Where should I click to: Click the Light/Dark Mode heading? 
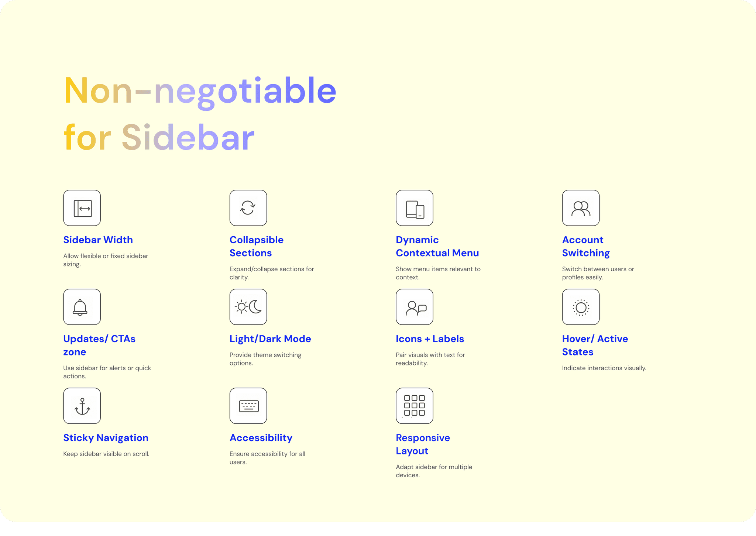tap(270, 339)
